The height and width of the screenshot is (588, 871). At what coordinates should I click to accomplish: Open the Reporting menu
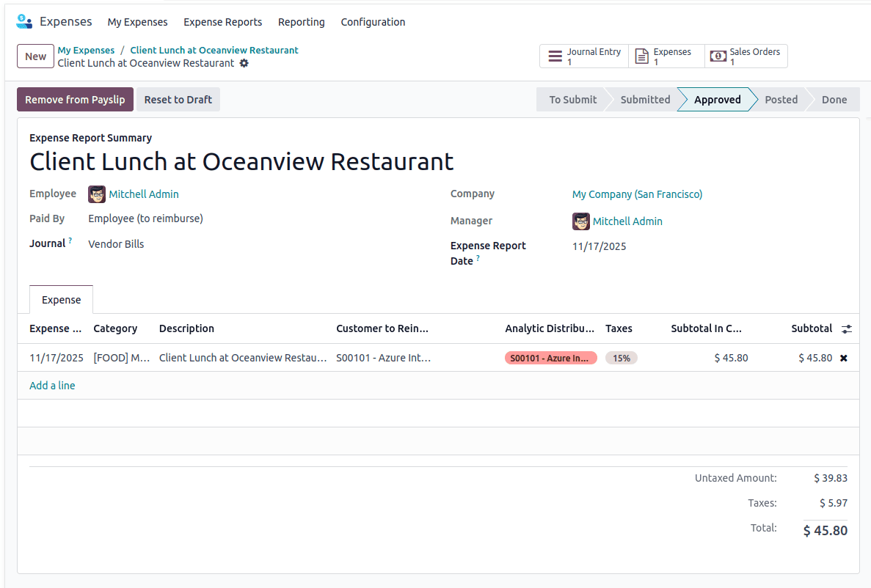tap(301, 22)
